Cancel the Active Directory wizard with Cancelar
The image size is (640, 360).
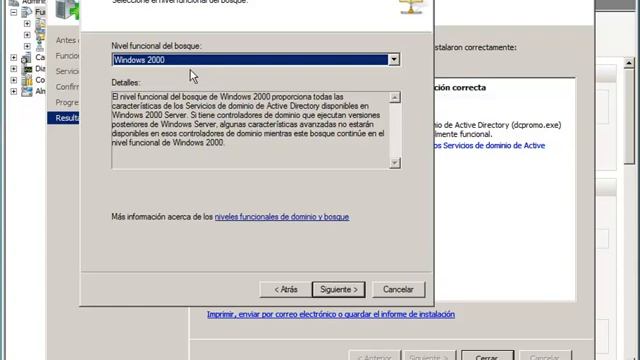coord(398,289)
